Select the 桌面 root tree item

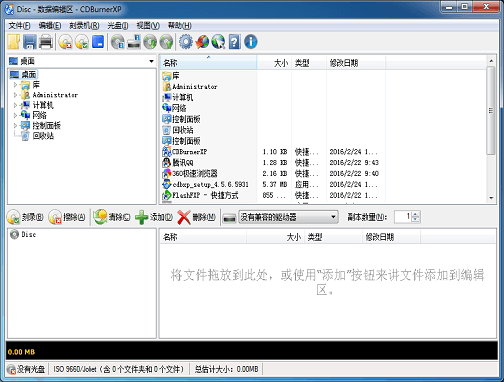pos(29,74)
